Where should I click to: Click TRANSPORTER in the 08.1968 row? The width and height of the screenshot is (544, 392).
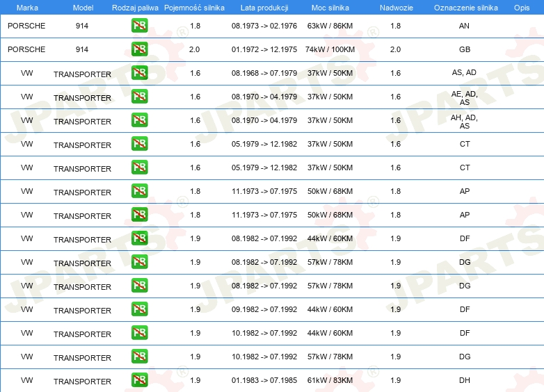(x=82, y=74)
